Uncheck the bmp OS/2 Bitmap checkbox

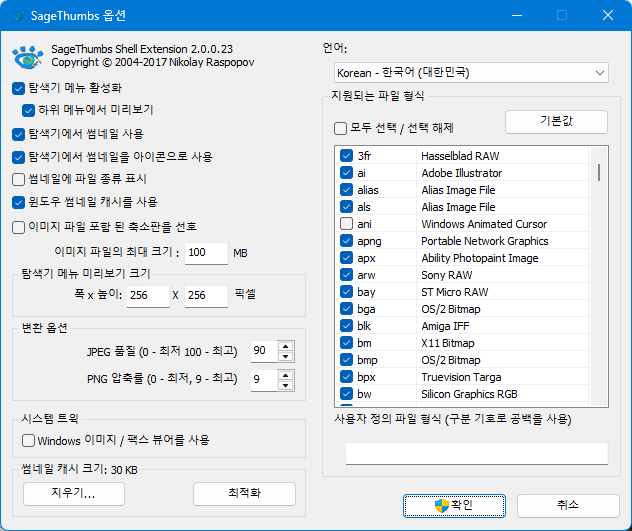pos(346,360)
